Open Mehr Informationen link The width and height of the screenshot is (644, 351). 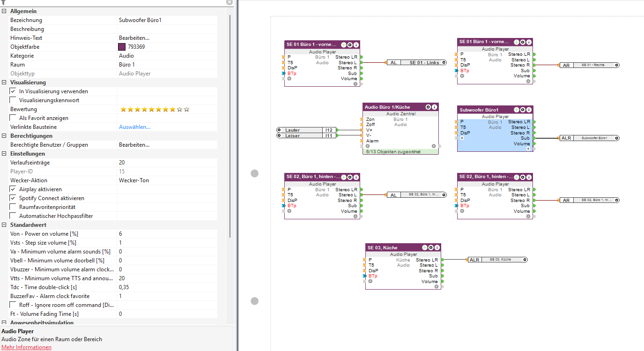click(27, 347)
